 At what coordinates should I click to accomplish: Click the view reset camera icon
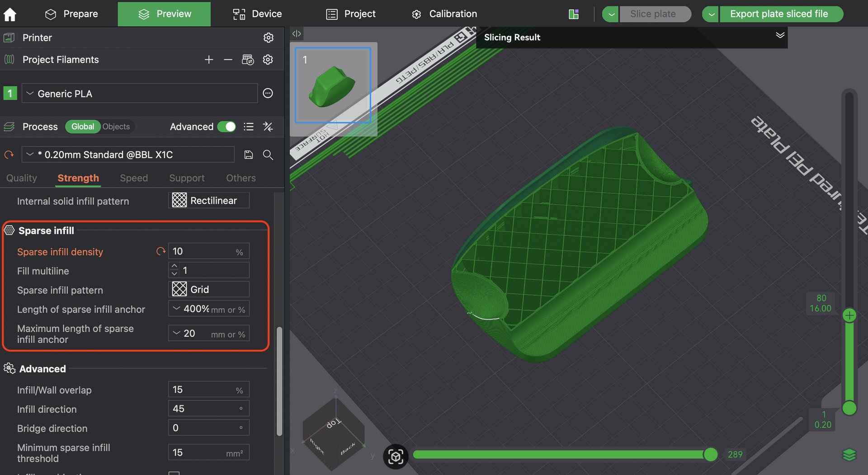click(396, 456)
